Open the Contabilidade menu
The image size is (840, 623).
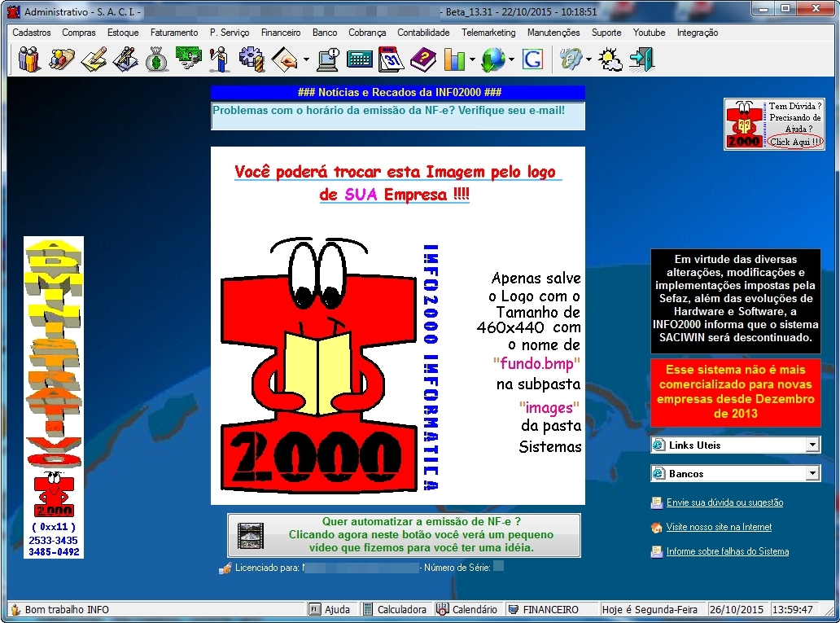click(423, 33)
